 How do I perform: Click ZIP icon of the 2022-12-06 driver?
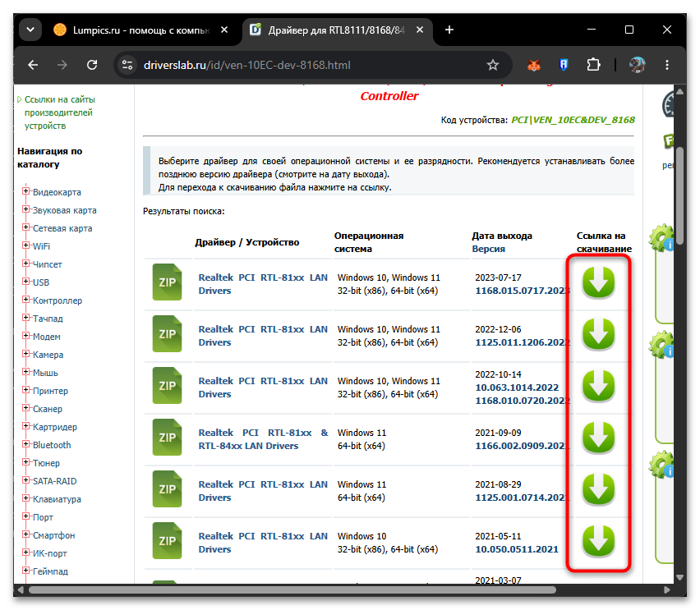[x=167, y=334]
